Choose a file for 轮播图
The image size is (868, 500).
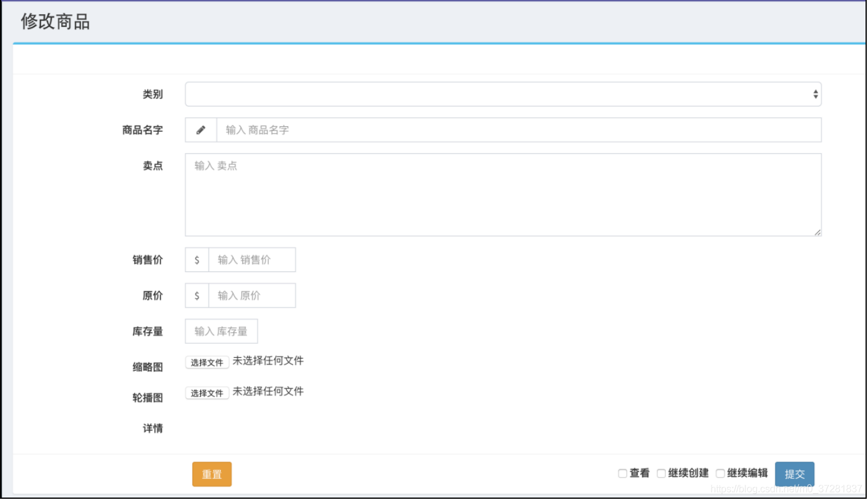pyautogui.click(x=207, y=393)
